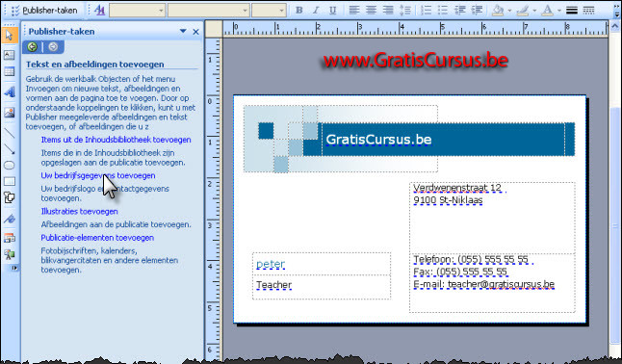Open 'Illustraties toevoegen' link
Screen dimensions: 622x364
[79, 212]
